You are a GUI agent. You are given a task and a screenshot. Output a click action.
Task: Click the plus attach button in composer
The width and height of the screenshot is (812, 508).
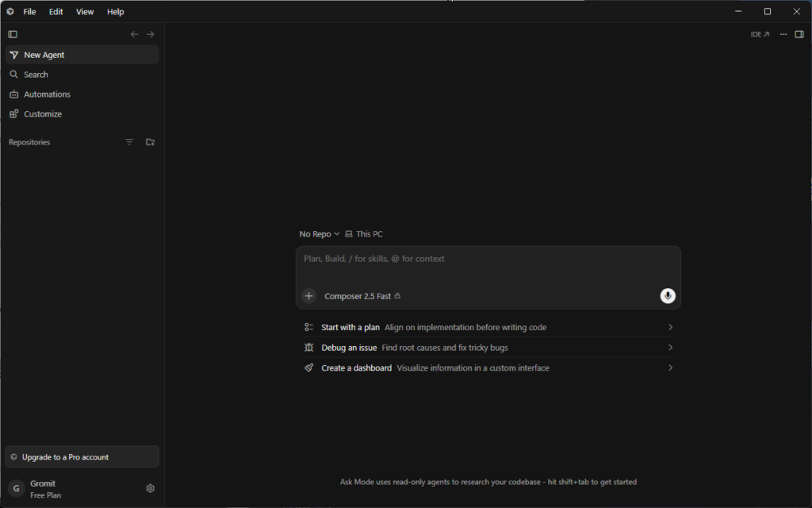coord(308,295)
